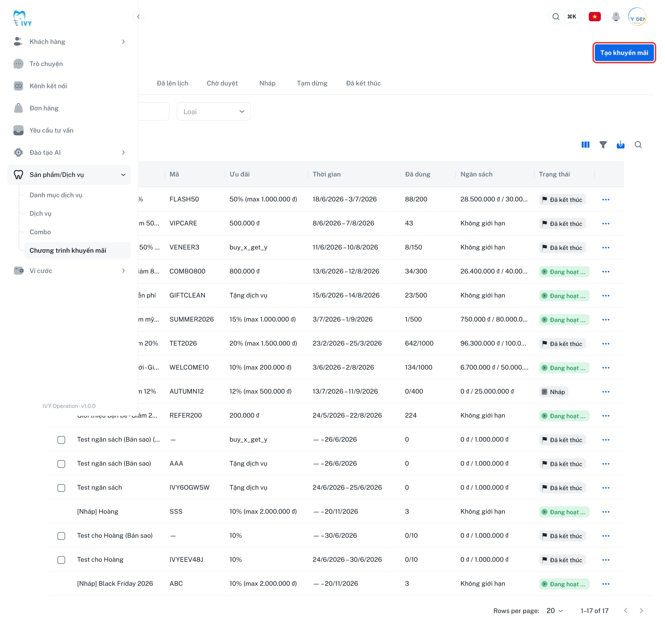Expand Đào tạo AI chevron

pyautogui.click(x=124, y=152)
